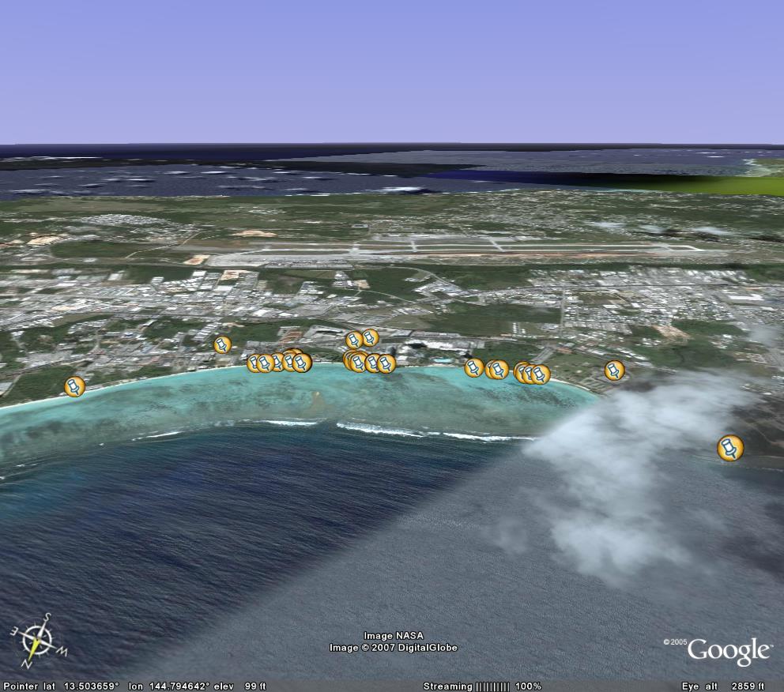Select the single pin just right of the resort
Image resolution: width=784 pixels, height=692 pixels.
[473, 367]
